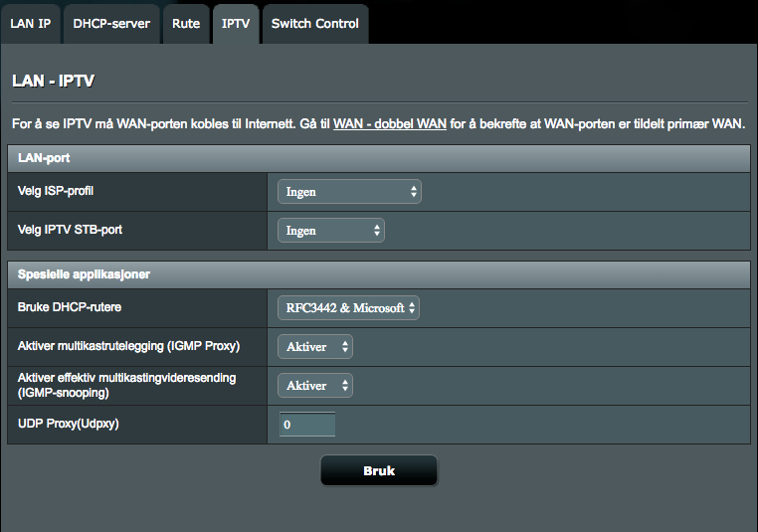Screen dimensions: 758x532
Task: Focus the UDP Proxy(Udpxy) input field
Action: point(307,425)
